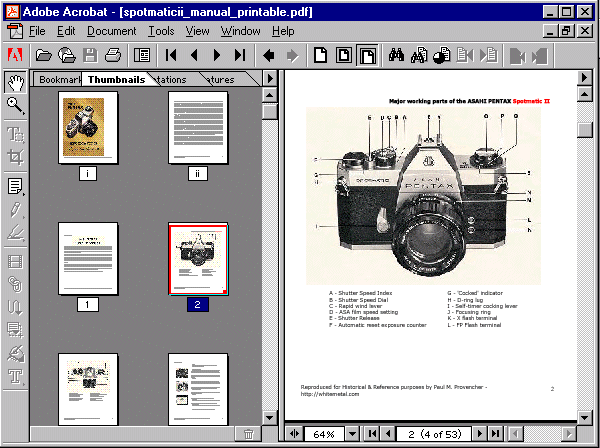The image size is (600, 448).
Task: Select the Link tool
Action: coord(16,284)
